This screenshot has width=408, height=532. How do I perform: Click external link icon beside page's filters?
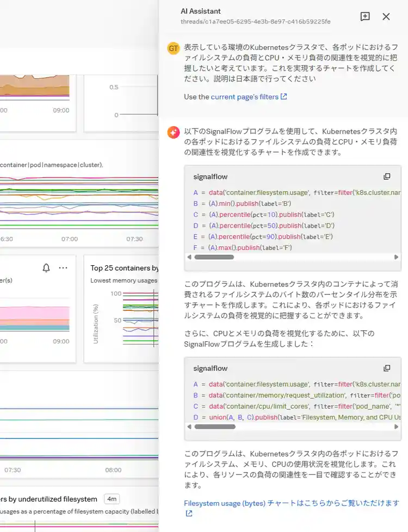(283, 97)
